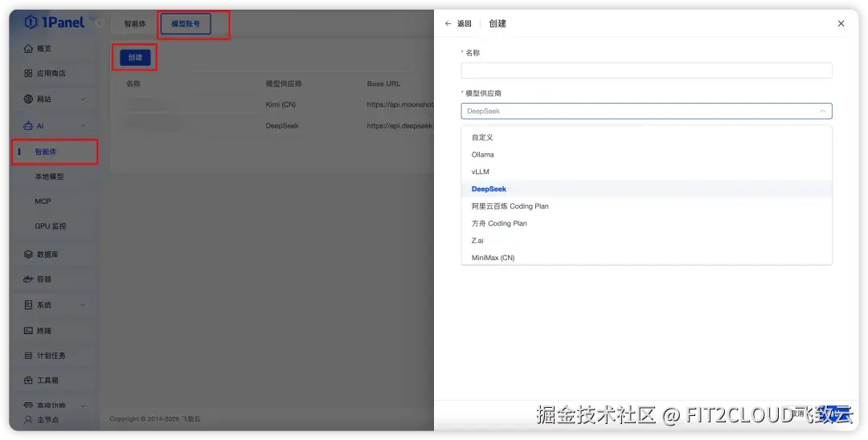Click the AI robot icon
Screen dimensions: 868x440
pos(28,126)
